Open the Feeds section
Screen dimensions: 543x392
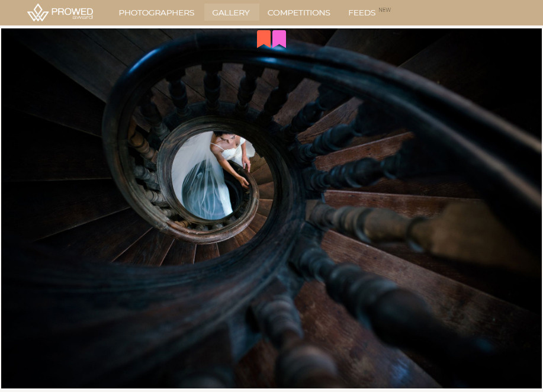coord(361,12)
